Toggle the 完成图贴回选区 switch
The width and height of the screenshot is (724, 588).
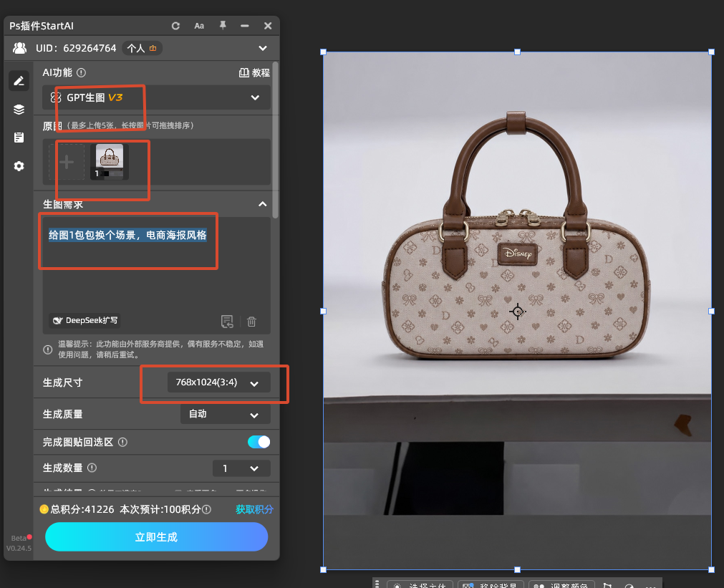[259, 442]
